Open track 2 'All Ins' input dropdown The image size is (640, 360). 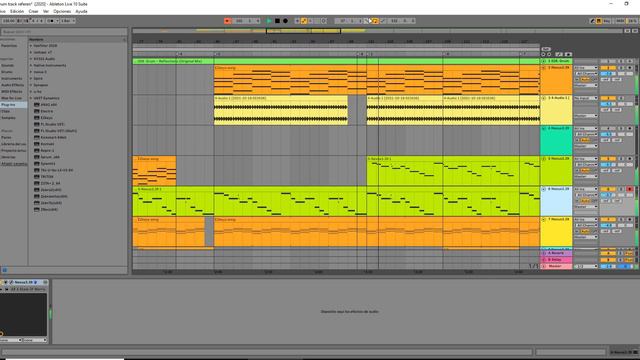[x=586, y=67]
